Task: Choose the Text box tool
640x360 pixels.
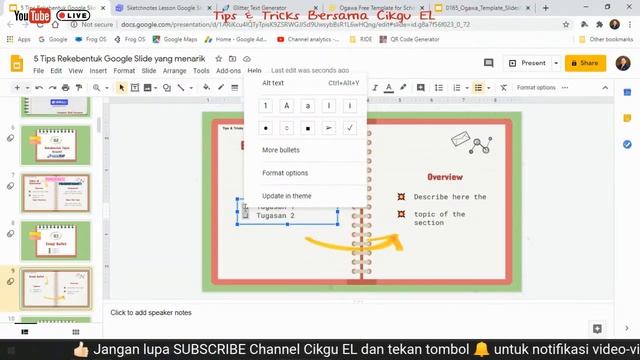Action: coord(135,88)
